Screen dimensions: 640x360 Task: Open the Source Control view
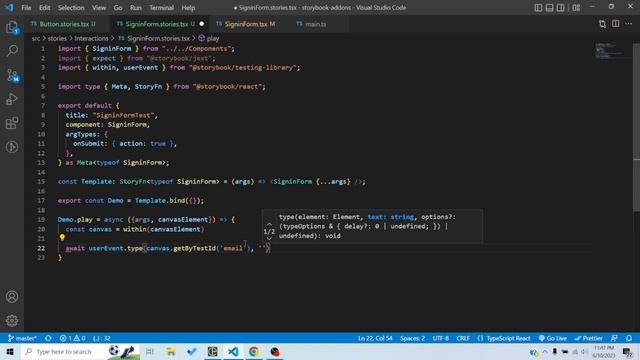12,75
